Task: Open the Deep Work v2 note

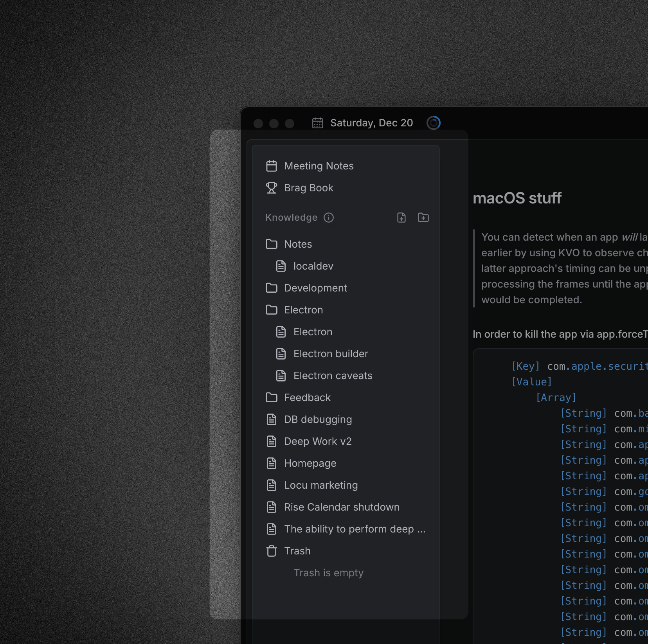Action: 318,441
